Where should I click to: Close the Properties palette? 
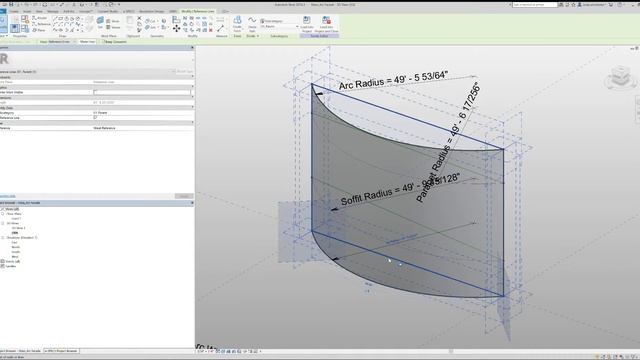pos(192,48)
